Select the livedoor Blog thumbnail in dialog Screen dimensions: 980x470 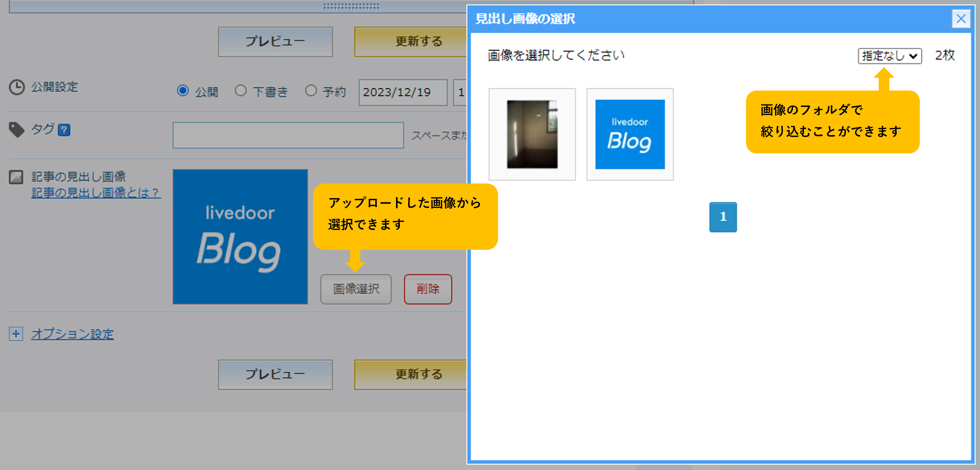pos(630,134)
